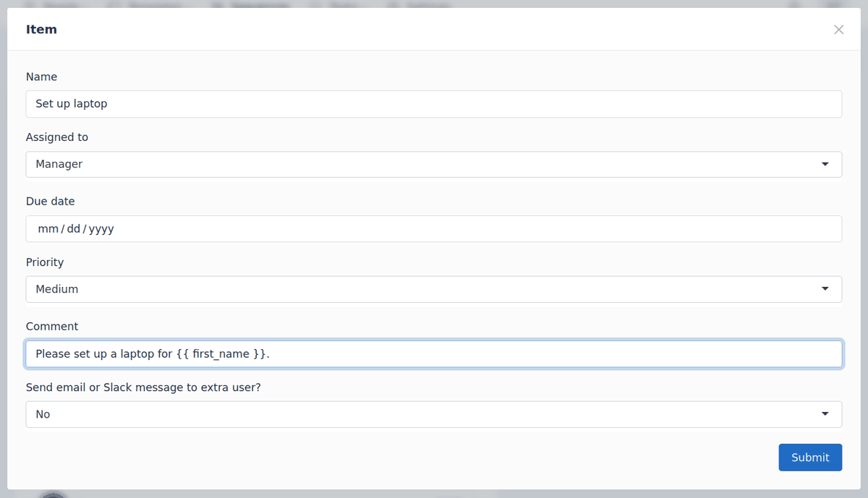Click the Comment label
The image size is (868, 498).
coord(52,327)
